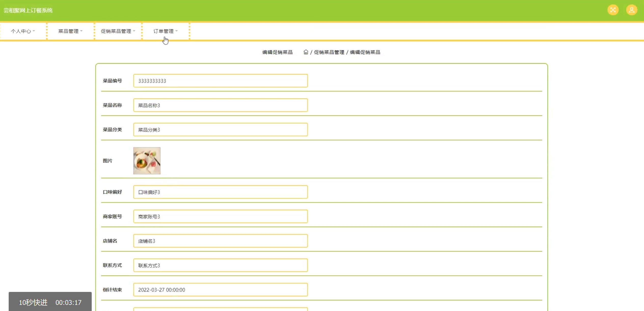644x311 pixels.
Task: Click the 店铺名 text field
Action: click(x=220, y=241)
